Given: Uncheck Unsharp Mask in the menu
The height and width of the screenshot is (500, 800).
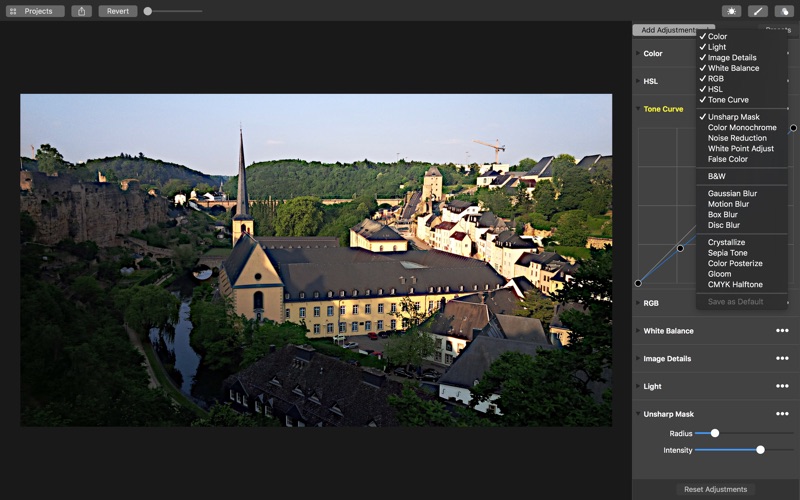Looking at the screenshot, I should click(742, 117).
